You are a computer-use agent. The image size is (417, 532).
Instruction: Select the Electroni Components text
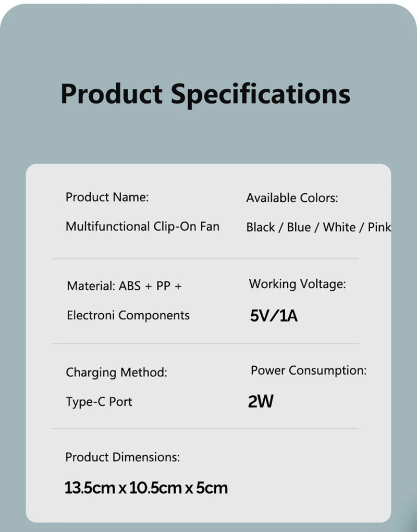click(128, 316)
